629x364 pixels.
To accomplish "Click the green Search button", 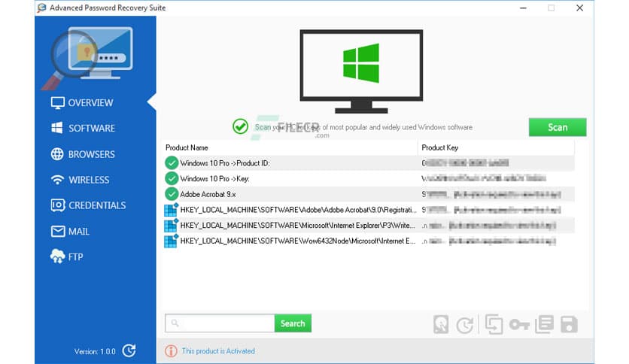I will [293, 323].
